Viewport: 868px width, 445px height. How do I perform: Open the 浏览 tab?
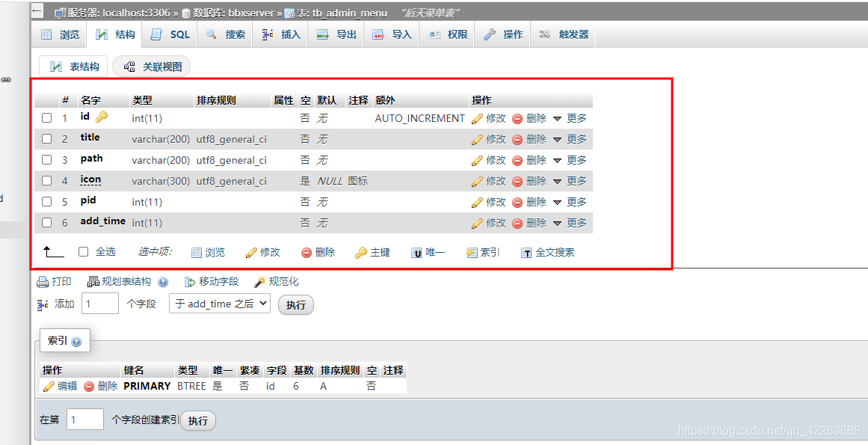tap(60, 34)
